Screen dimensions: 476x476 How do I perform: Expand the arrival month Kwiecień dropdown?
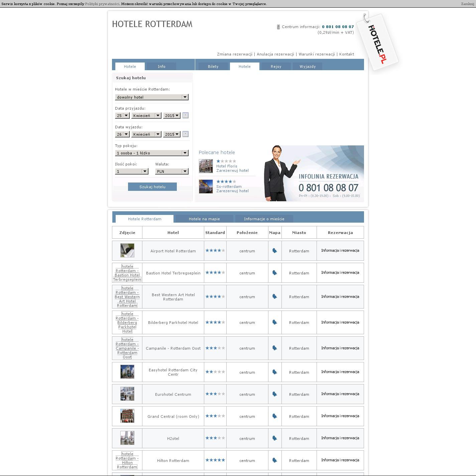coord(146,116)
